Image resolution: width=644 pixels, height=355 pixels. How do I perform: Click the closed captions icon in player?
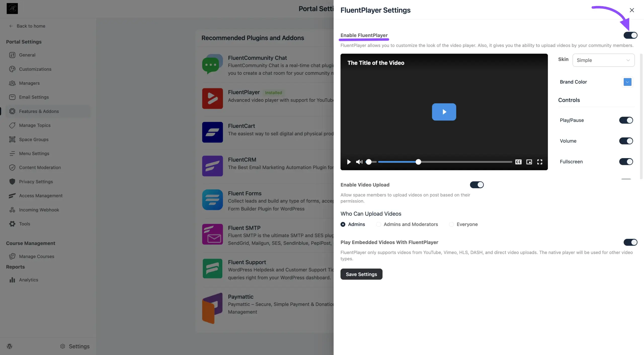point(518,162)
